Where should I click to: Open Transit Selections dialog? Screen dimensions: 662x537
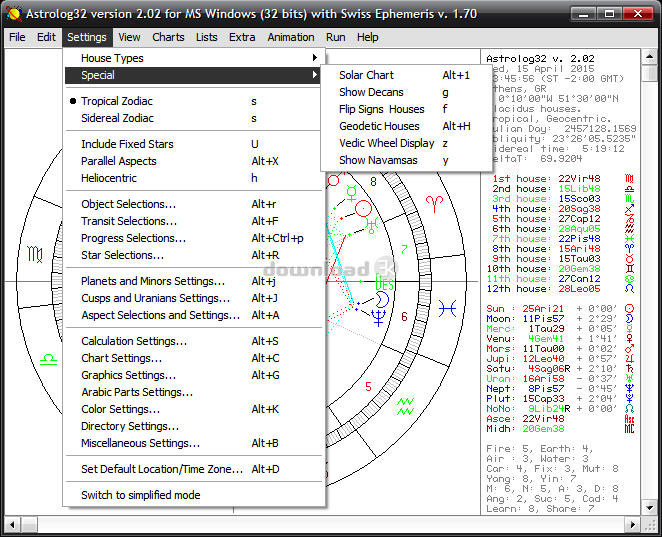[193, 221]
